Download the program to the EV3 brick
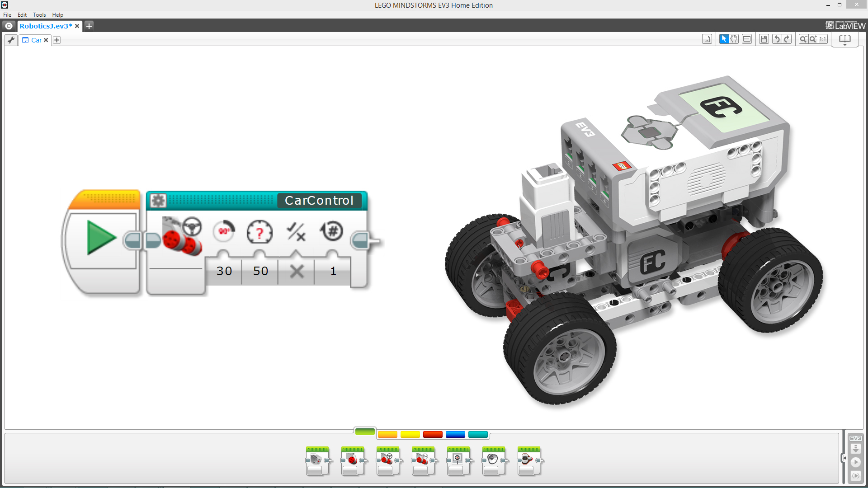 [x=856, y=449]
